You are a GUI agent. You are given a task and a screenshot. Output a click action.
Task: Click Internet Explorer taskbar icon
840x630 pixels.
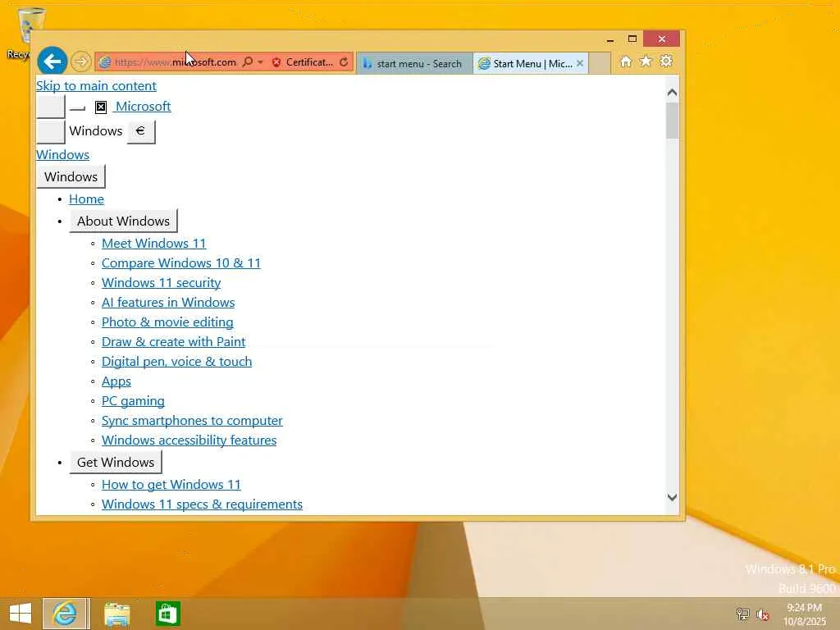tap(66, 614)
